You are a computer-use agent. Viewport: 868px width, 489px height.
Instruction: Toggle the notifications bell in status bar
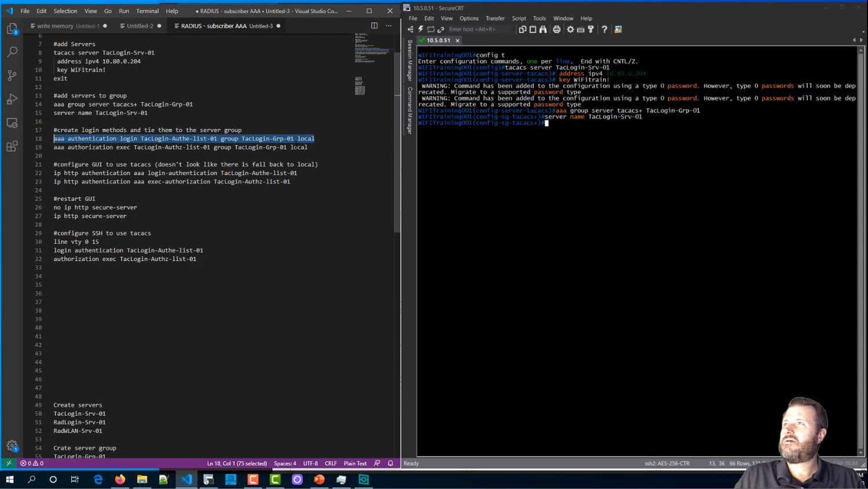[391, 463]
